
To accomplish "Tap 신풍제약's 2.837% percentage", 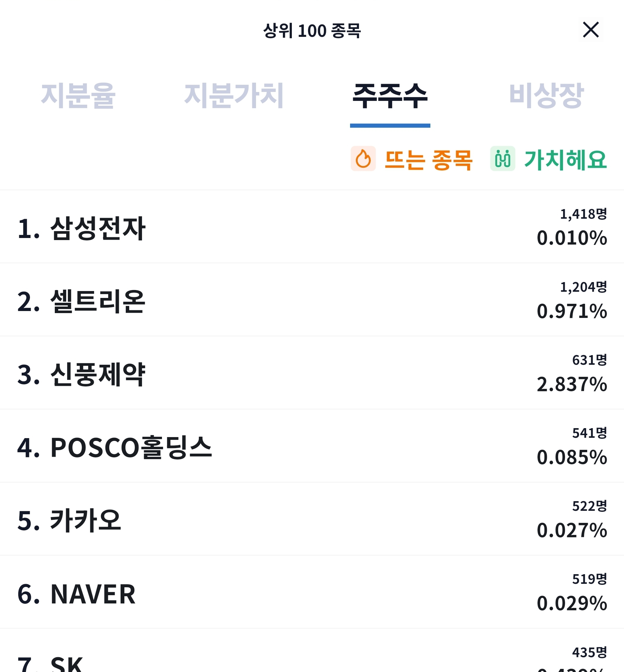I will pos(572,384).
